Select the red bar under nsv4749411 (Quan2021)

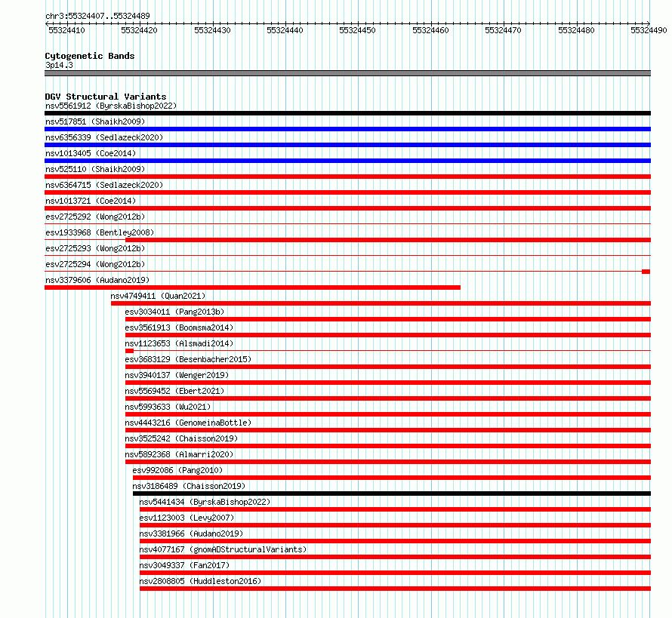click(x=381, y=303)
